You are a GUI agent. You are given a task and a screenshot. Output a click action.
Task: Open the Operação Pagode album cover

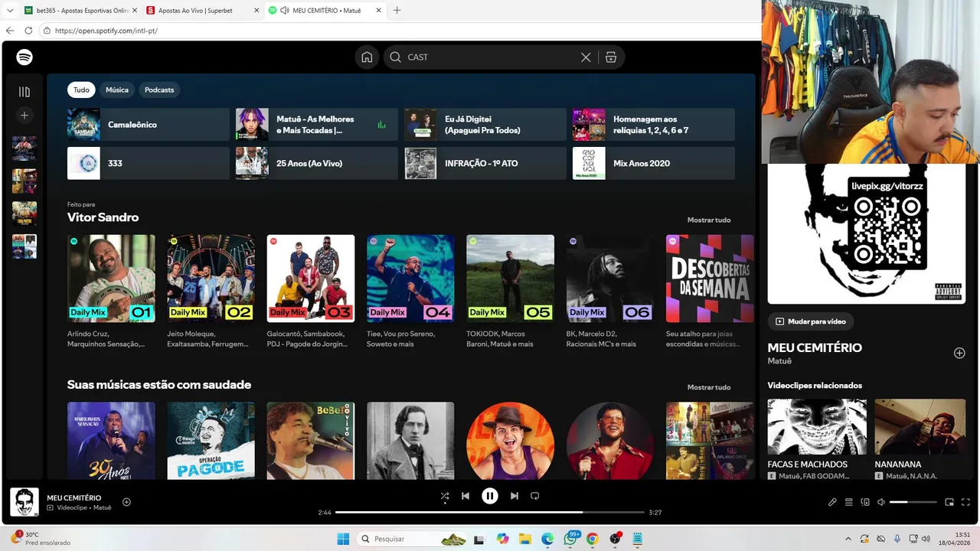click(x=211, y=441)
